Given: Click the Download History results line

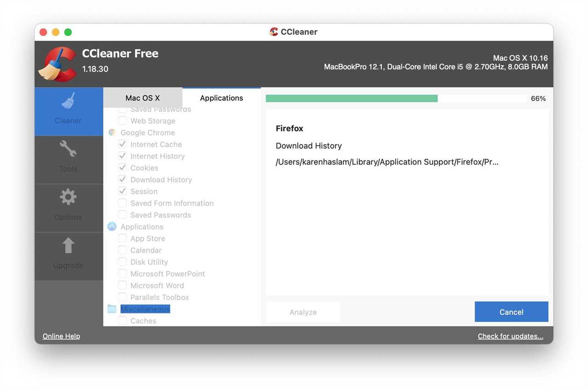Looking at the screenshot, I should coord(309,146).
